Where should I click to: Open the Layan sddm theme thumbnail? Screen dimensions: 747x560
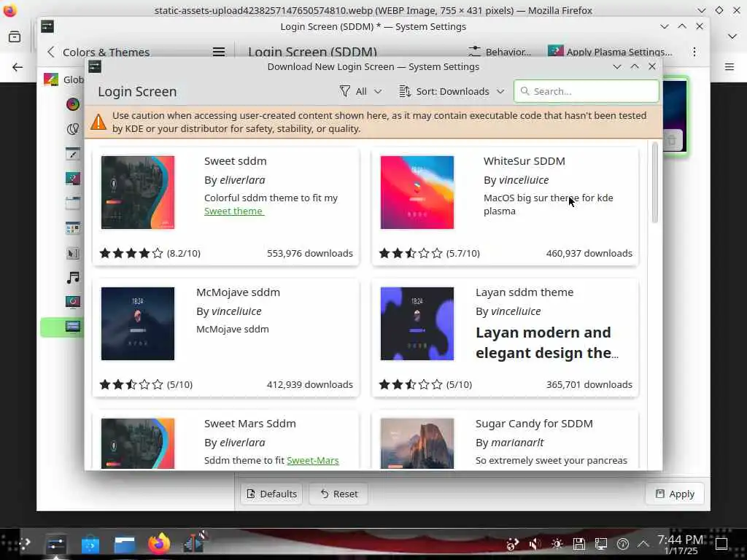417,323
